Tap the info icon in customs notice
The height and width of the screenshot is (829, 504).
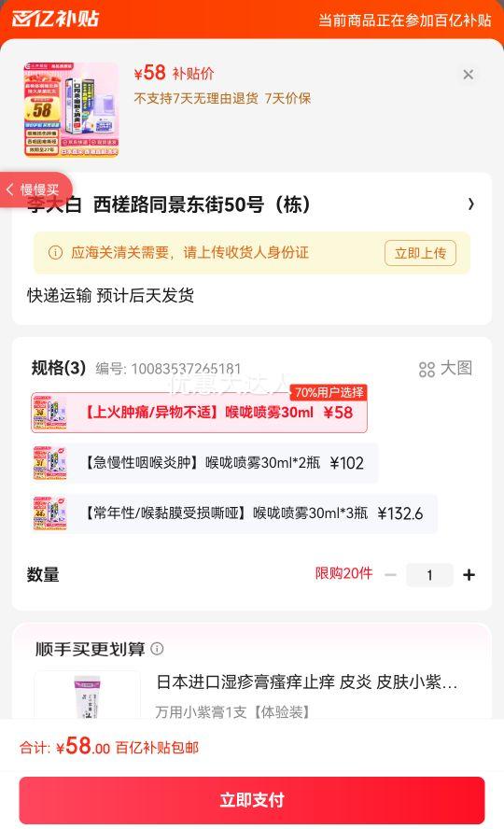click(x=55, y=252)
